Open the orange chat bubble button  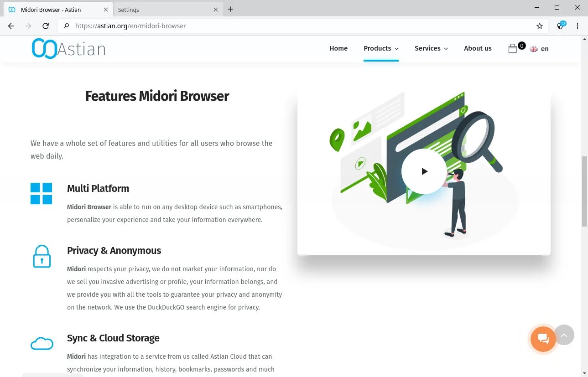tap(543, 339)
